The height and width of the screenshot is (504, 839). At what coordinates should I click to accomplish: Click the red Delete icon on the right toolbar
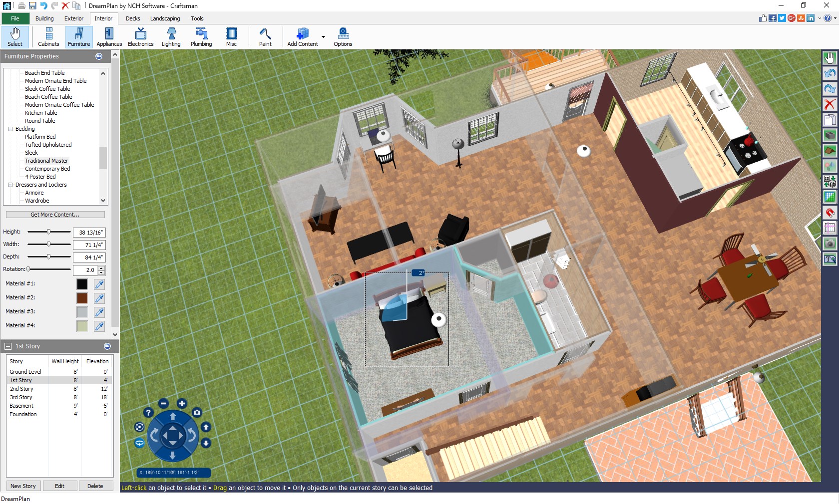point(830,105)
